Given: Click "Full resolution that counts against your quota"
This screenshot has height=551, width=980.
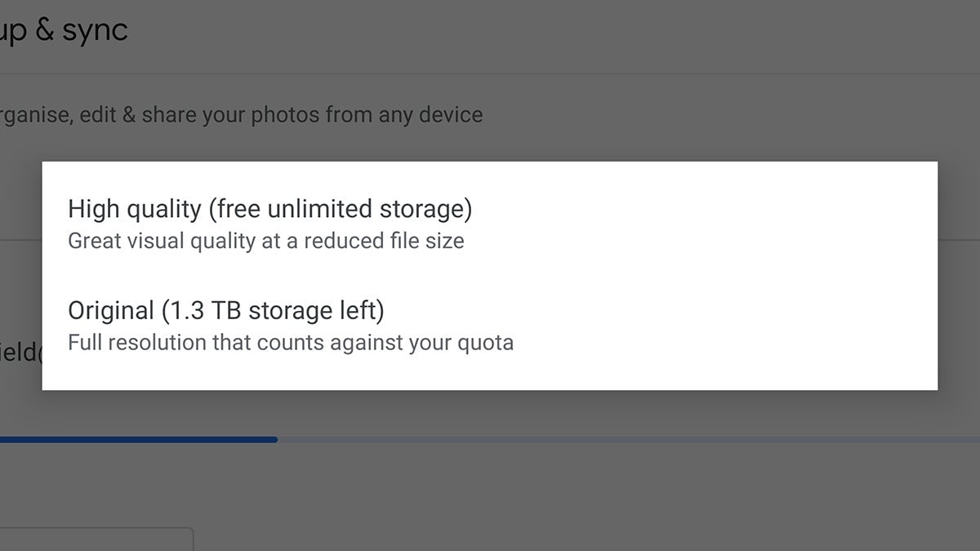Looking at the screenshot, I should point(290,343).
